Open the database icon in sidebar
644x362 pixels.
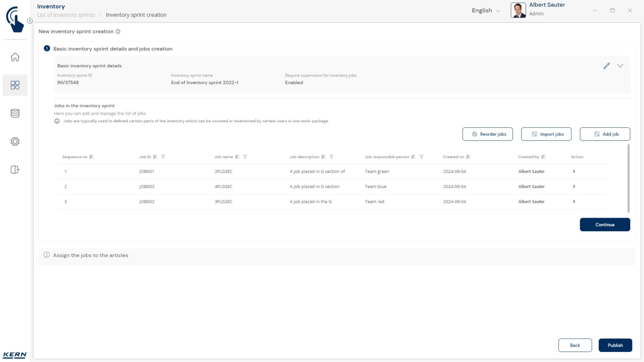coord(15,114)
